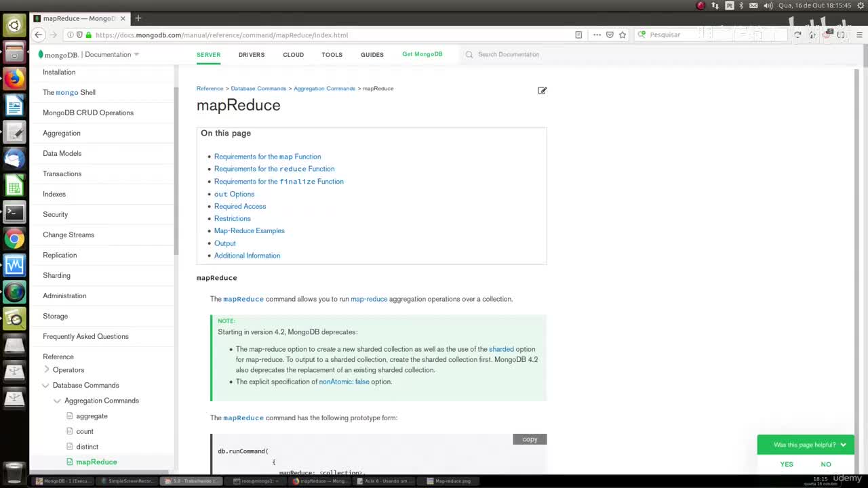Save page to Pocket
Screen dimensions: 868x488
[610, 35]
